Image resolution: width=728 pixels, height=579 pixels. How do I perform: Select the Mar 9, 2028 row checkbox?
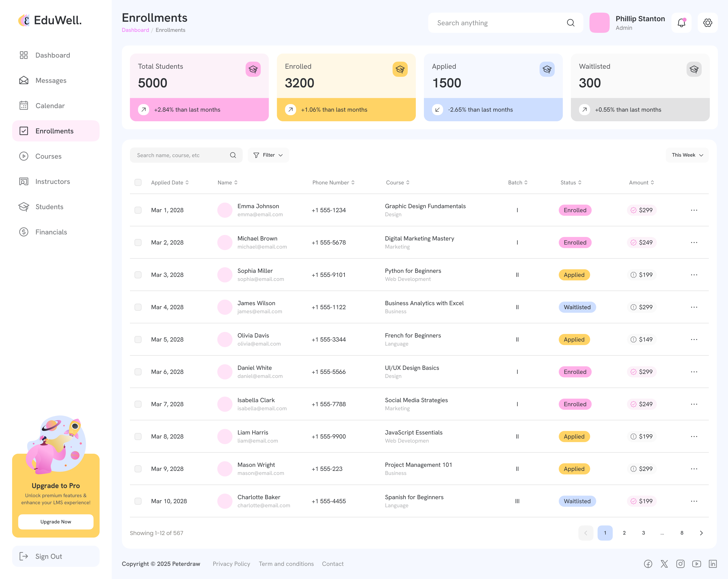click(138, 469)
